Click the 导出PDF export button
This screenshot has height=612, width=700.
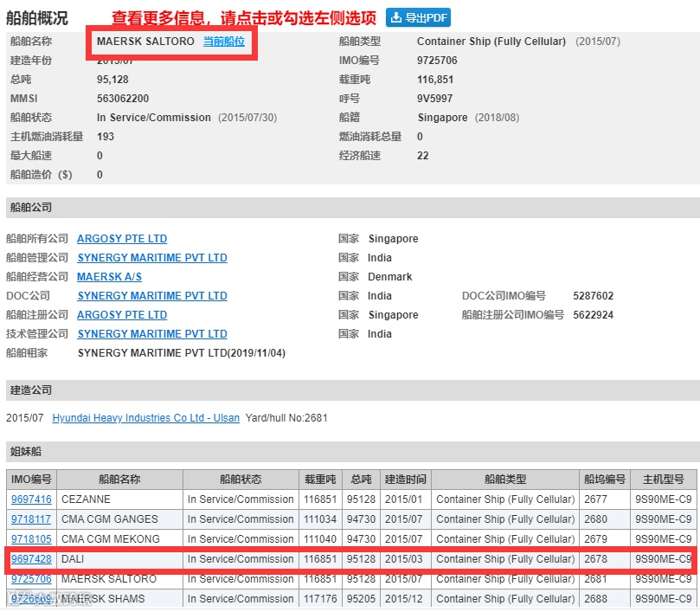[x=418, y=17]
